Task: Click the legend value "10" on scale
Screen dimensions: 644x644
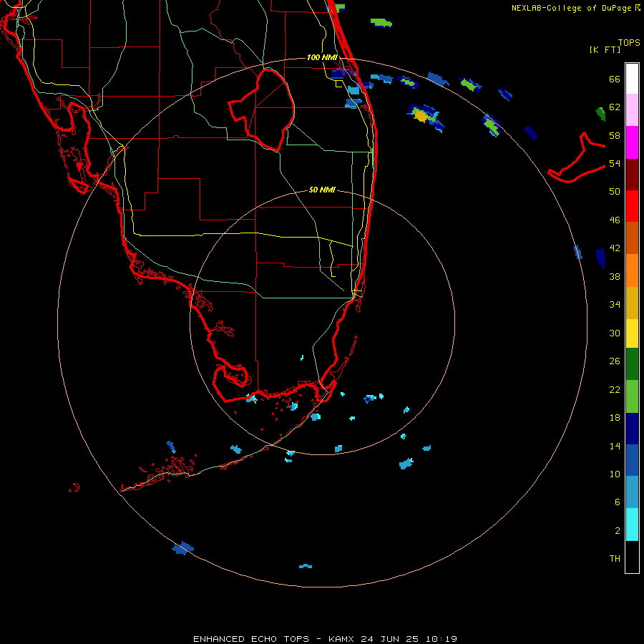Action: (x=615, y=474)
